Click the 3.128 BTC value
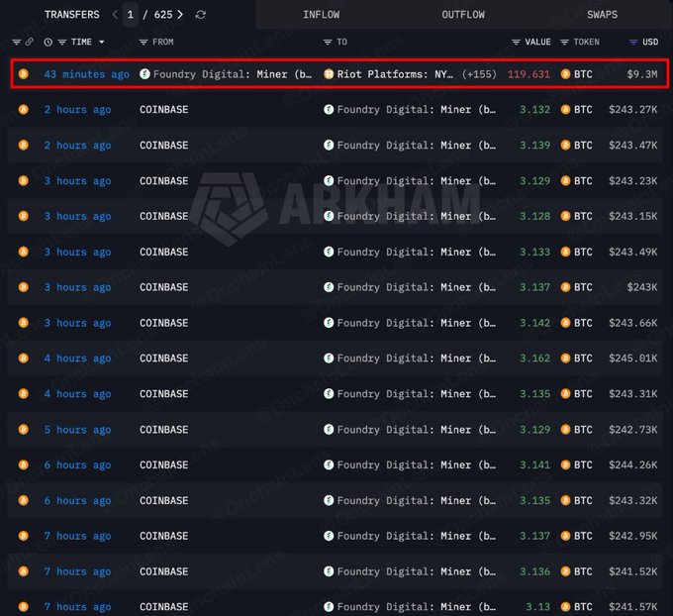 (534, 216)
